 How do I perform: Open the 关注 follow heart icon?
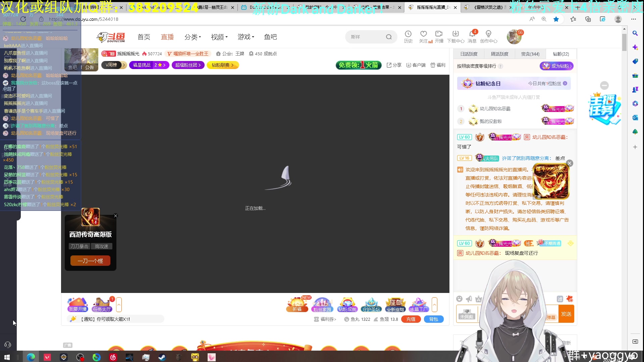[424, 37]
